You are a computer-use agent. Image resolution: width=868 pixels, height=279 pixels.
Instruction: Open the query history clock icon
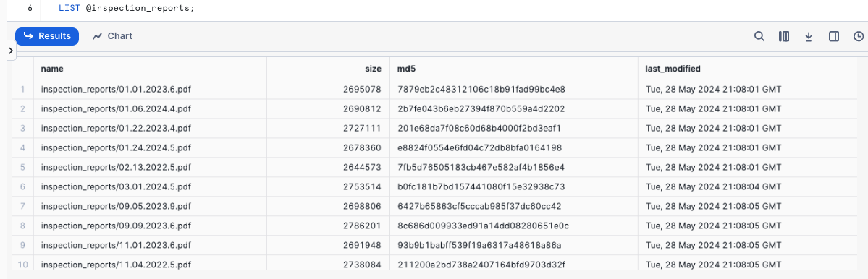tap(859, 36)
